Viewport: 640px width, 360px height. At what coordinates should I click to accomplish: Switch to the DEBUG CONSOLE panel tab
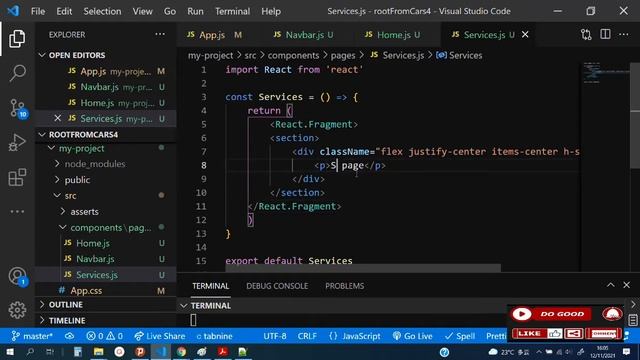pyautogui.click(x=277, y=286)
